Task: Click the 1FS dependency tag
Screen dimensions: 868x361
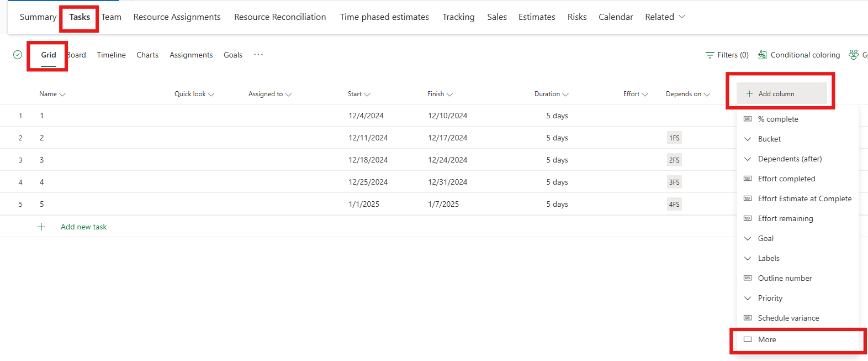Action: pos(674,138)
